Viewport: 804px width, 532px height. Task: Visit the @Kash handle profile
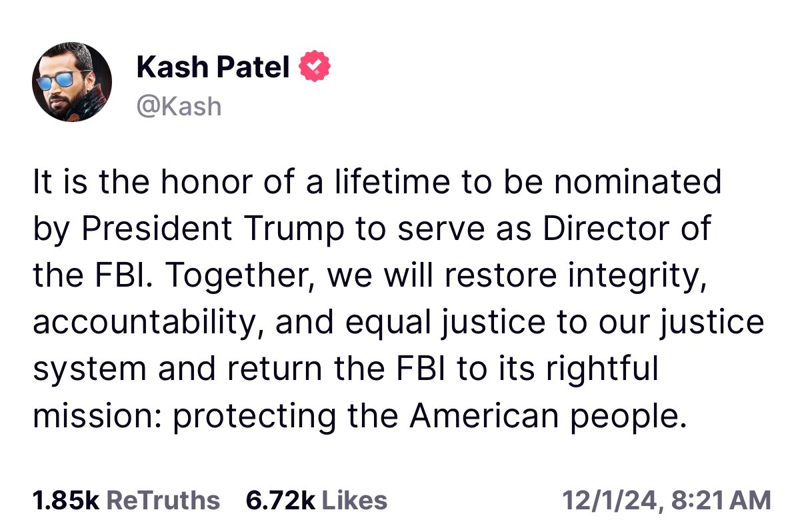(x=179, y=106)
